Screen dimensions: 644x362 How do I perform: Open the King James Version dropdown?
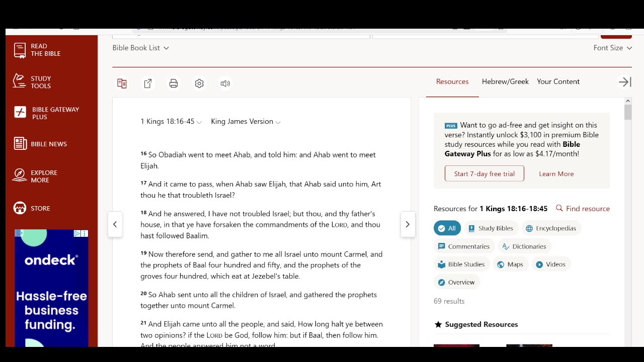click(246, 122)
